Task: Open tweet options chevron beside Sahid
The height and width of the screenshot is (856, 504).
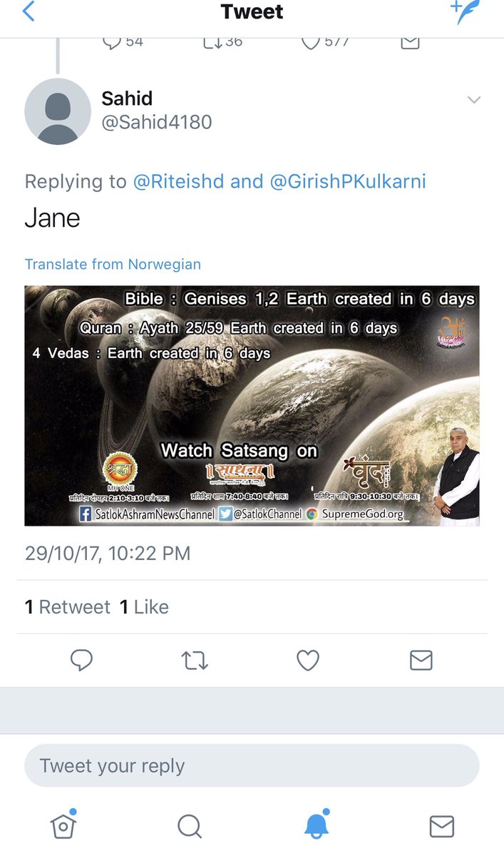Action: (x=473, y=100)
